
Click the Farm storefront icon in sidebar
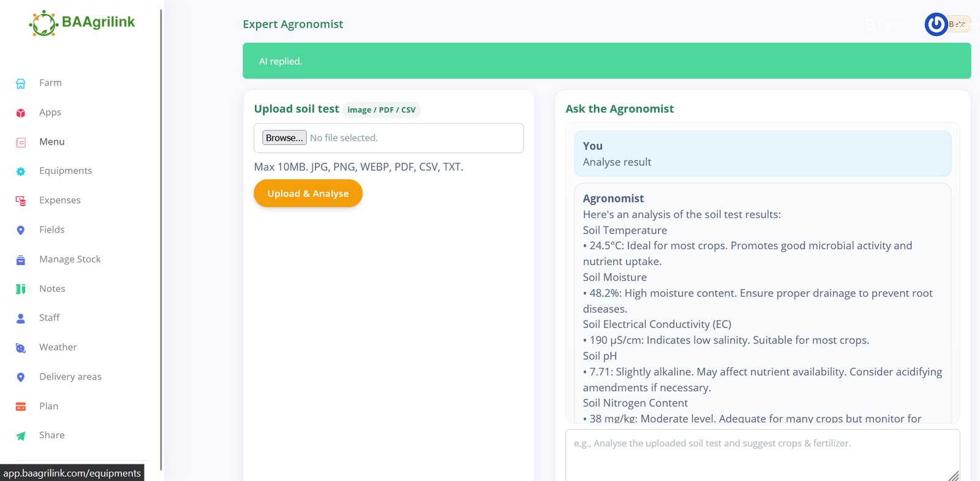(x=20, y=83)
